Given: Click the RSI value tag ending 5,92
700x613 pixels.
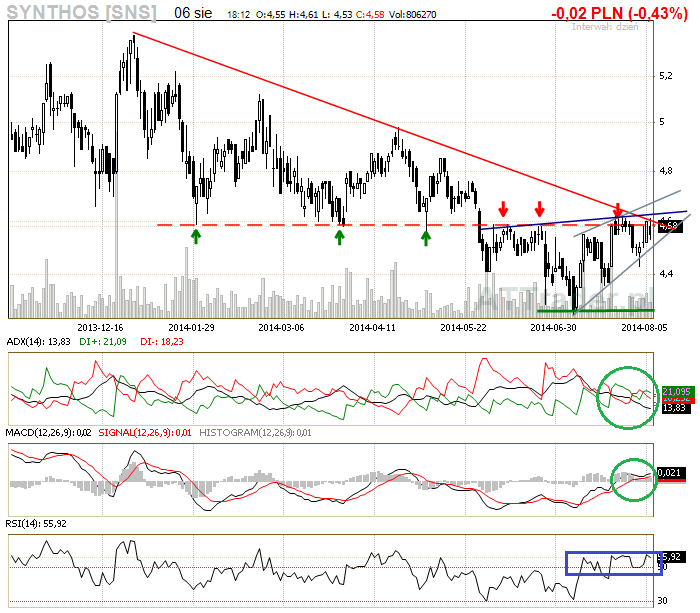Looking at the screenshot, I should 672,557.
